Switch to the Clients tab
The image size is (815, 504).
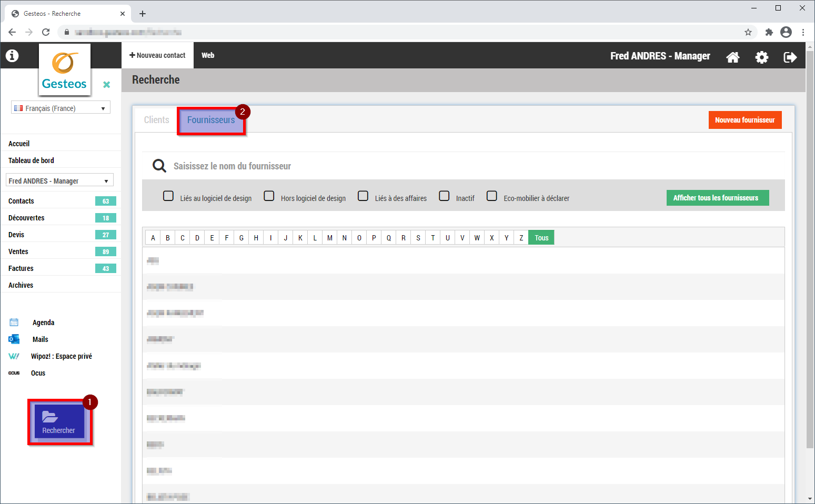pos(156,120)
